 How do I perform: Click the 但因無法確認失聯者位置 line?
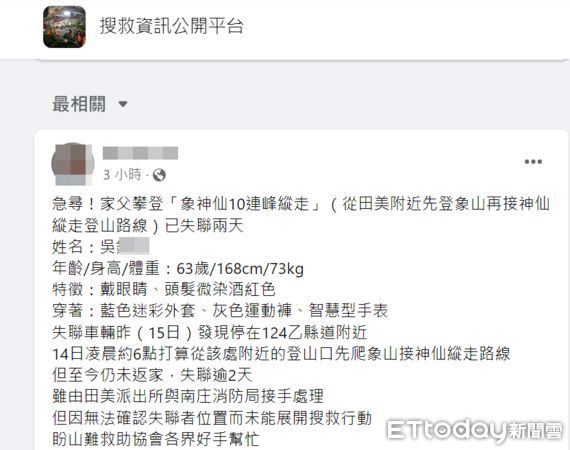[x=212, y=418]
